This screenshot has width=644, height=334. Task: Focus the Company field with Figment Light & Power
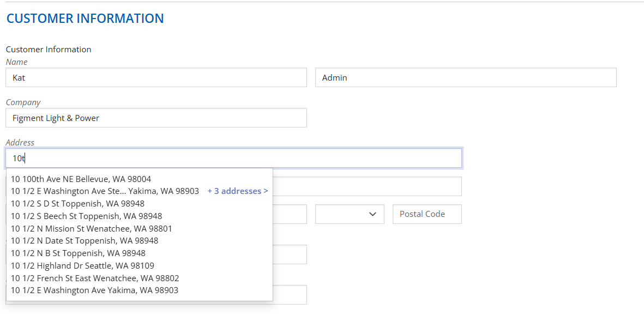point(156,118)
